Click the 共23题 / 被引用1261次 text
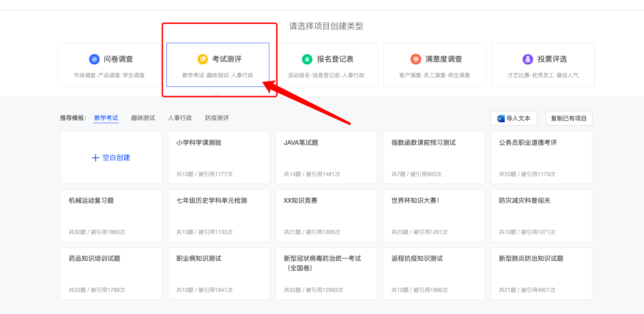The width and height of the screenshot is (644, 314). click(x=420, y=232)
